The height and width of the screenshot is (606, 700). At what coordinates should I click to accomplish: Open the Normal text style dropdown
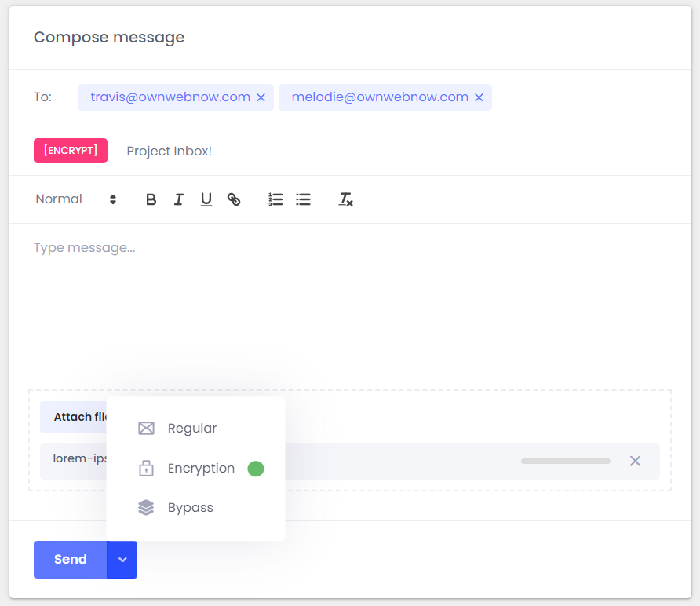(x=75, y=199)
